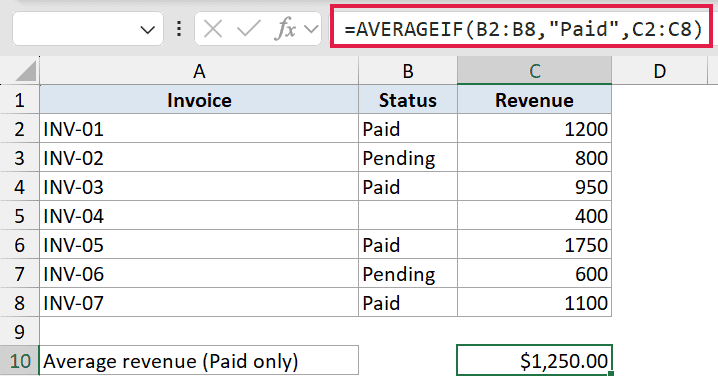The image size is (718, 376).
Task: Click the formula bar AVERAGEIF text
Action: coord(522,30)
